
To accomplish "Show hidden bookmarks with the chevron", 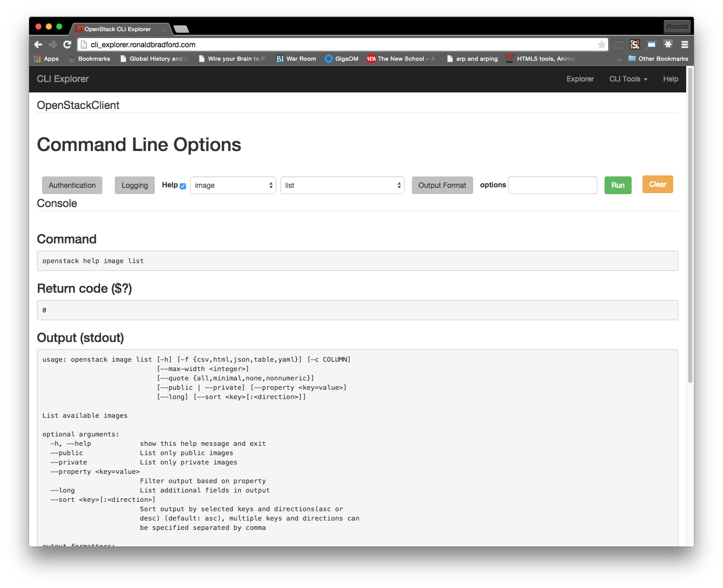I will (619, 59).
